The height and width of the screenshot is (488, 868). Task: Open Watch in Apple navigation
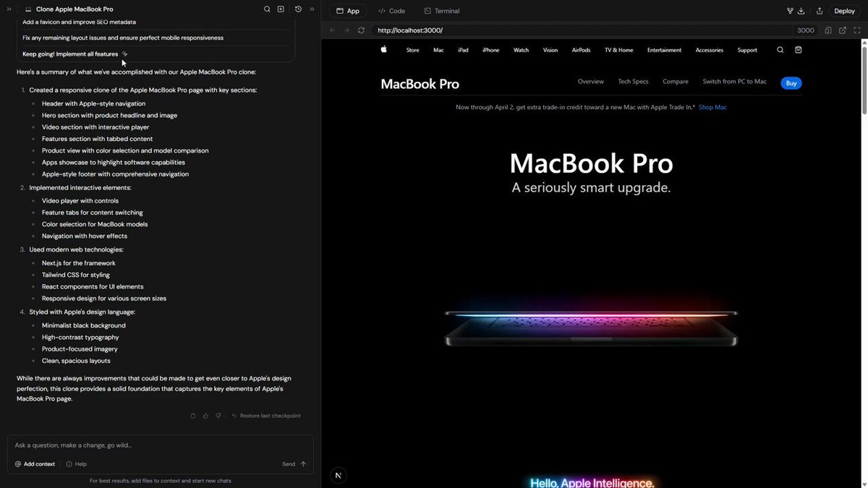coord(521,51)
